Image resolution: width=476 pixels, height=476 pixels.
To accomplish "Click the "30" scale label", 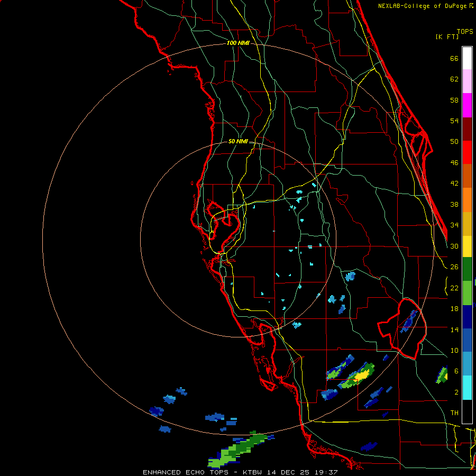I will pos(454,246).
